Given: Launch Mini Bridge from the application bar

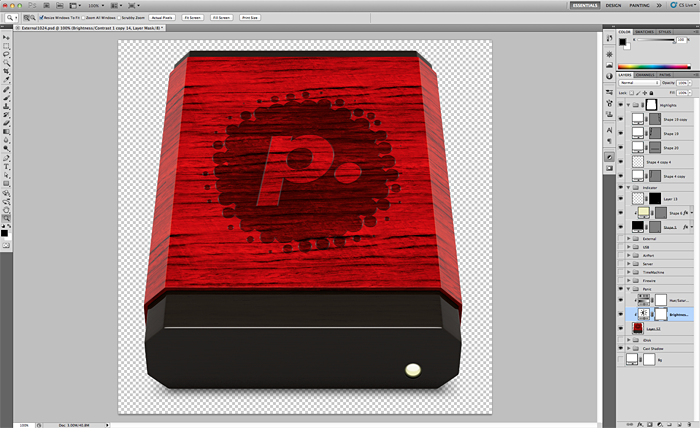Looking at the screenshot, I should (x=59, y=5).
